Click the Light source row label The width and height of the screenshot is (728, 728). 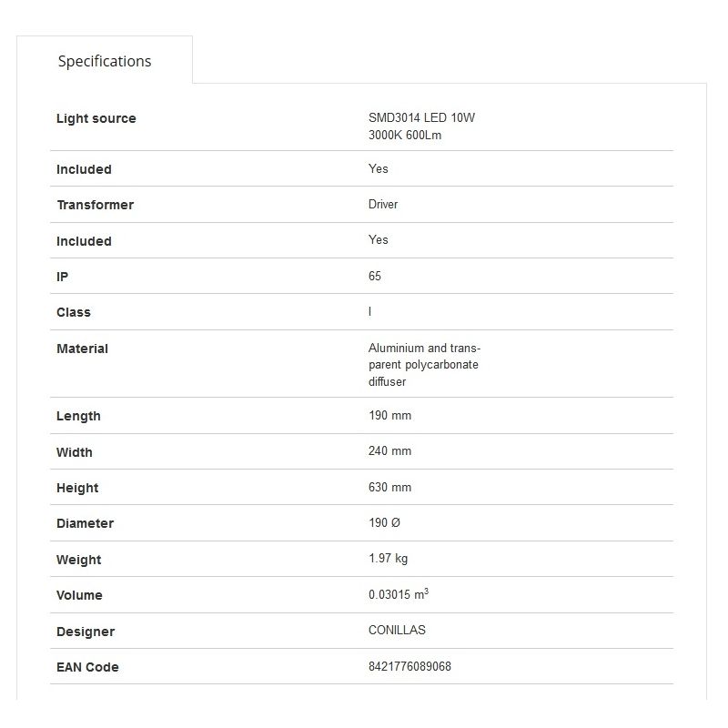[x=96, y=118]
